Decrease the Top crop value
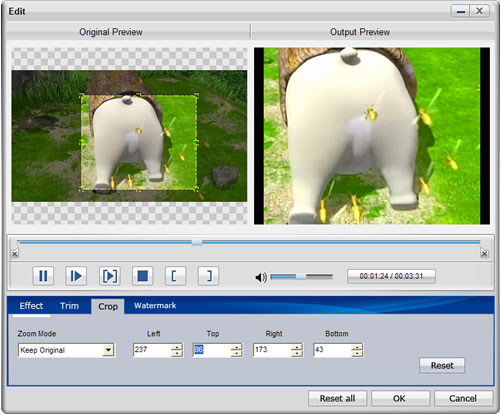The height and width of the screenshot is (414, 500). 237,354
